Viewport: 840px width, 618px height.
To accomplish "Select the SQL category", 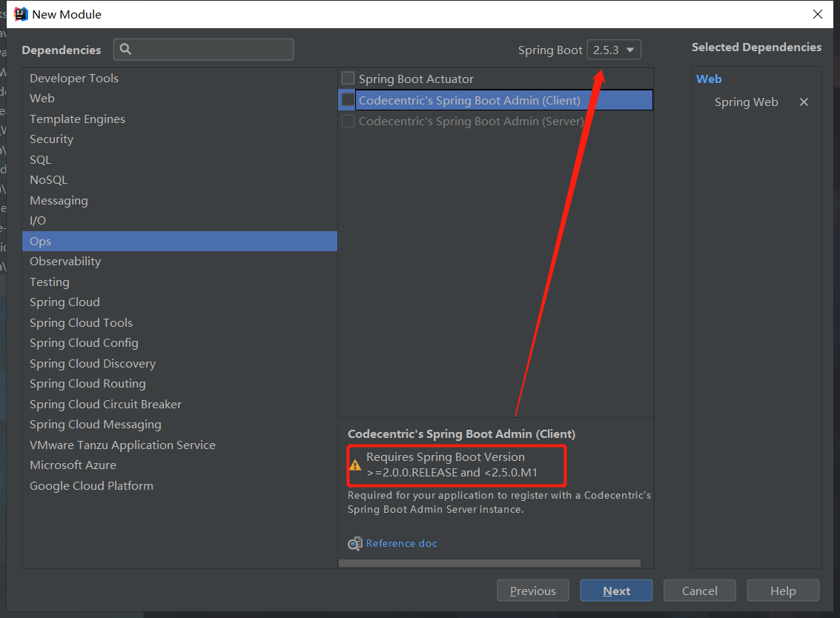I will point(179,159).
